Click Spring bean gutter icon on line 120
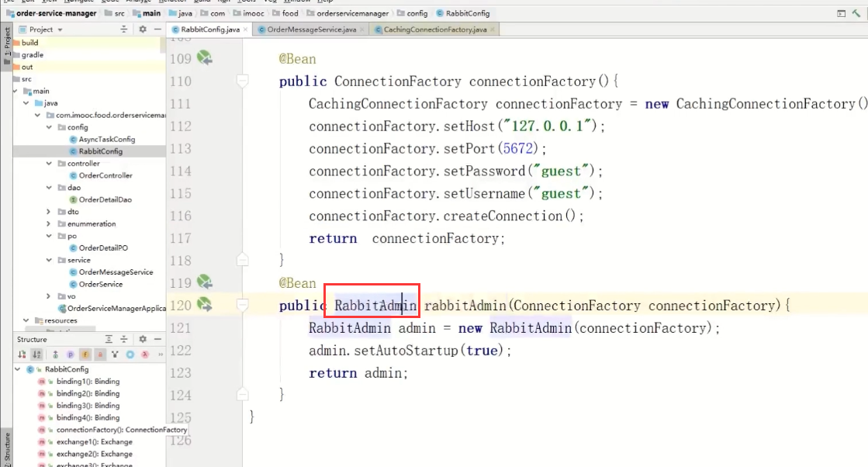This screenshot has width=868, height=467. (x=205, y=304)
